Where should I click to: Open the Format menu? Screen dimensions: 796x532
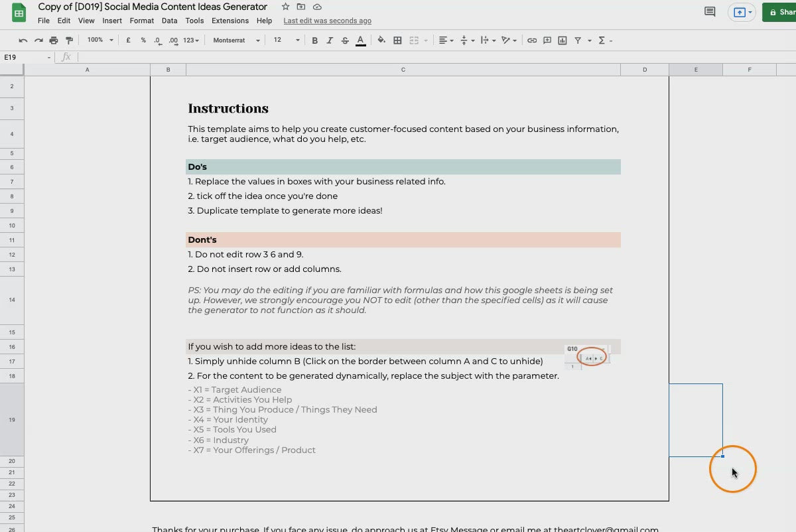click(x=141, y=21)
